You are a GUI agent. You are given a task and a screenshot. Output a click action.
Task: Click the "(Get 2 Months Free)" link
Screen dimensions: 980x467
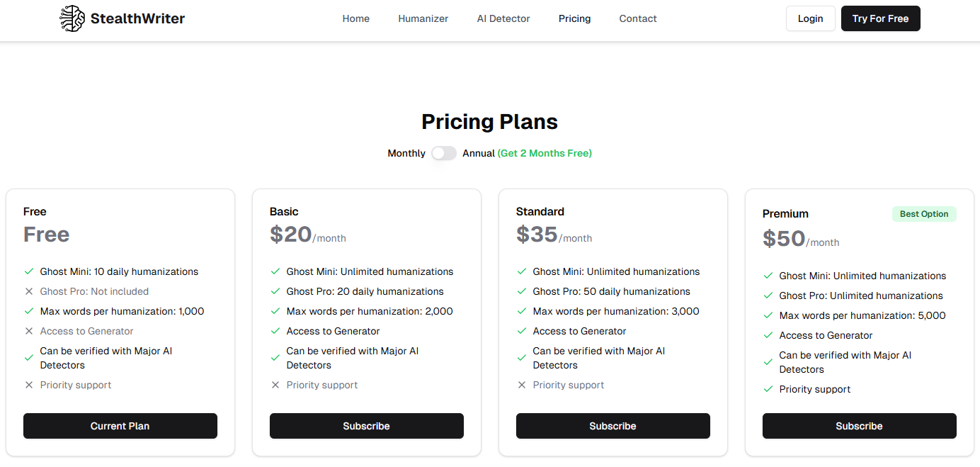coord(545,153)
